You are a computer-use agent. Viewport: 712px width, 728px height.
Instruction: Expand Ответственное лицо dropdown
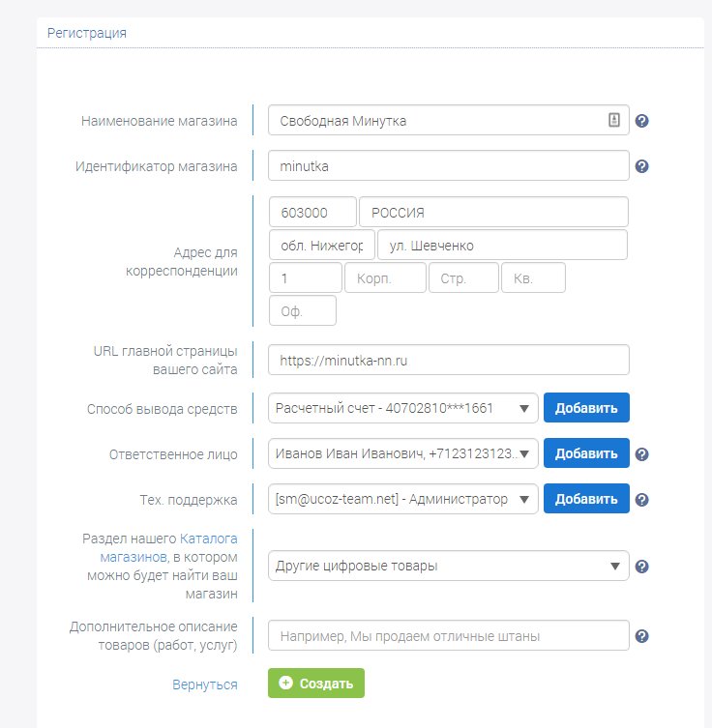coord(402,453)
